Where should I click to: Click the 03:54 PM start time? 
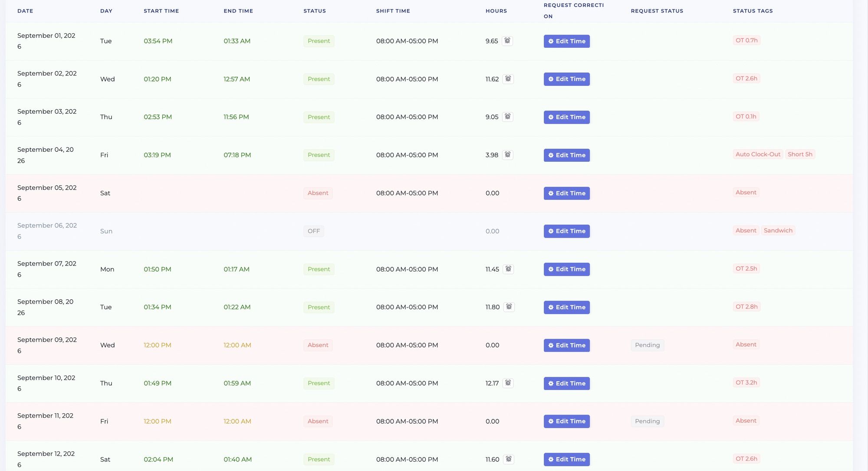158,41
